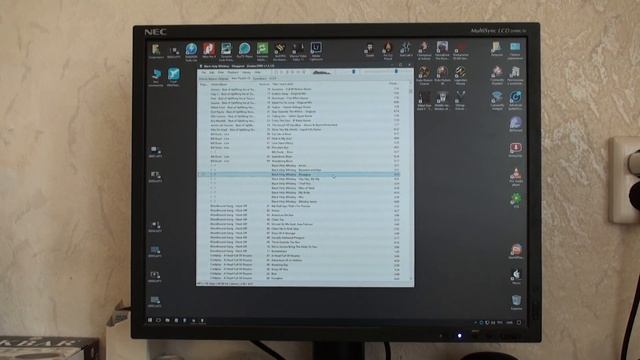Open the Edit menu in foobar2000
640x360 pixels.
click(x=211, y=72)
